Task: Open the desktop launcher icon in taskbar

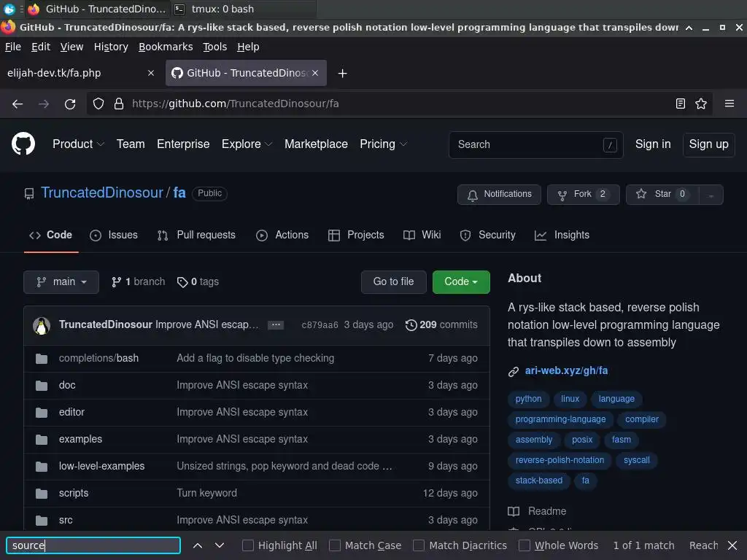Action: 9,9
